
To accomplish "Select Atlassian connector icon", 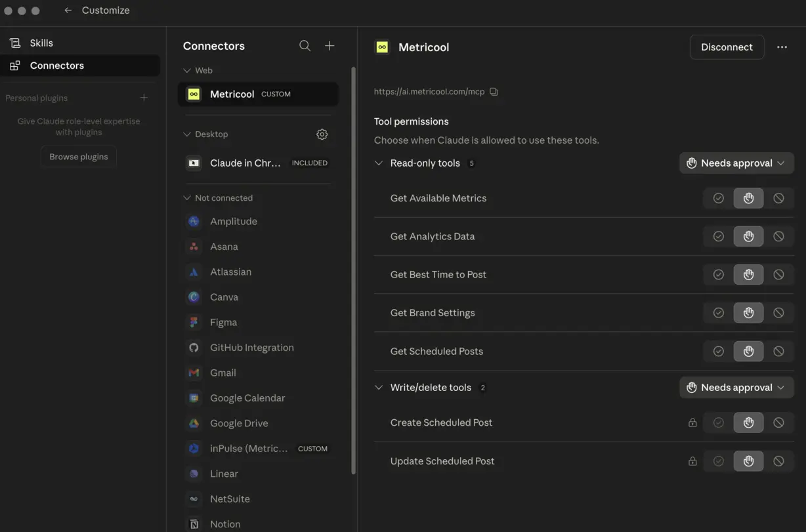I will pos(194,272).
